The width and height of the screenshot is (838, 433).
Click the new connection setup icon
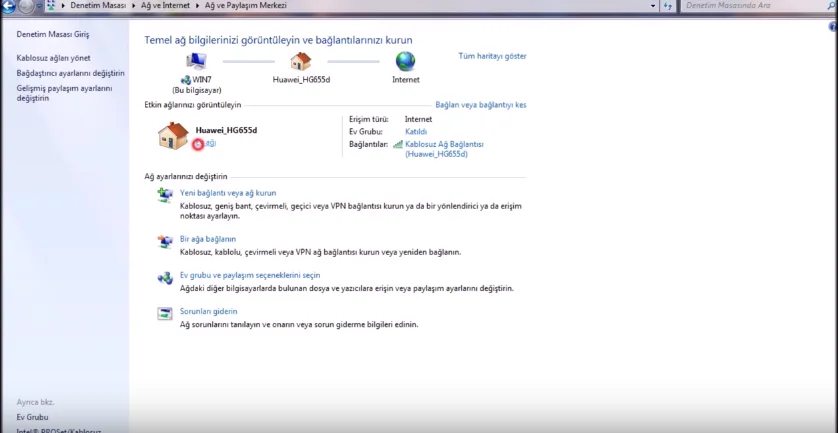click(165, 196)
